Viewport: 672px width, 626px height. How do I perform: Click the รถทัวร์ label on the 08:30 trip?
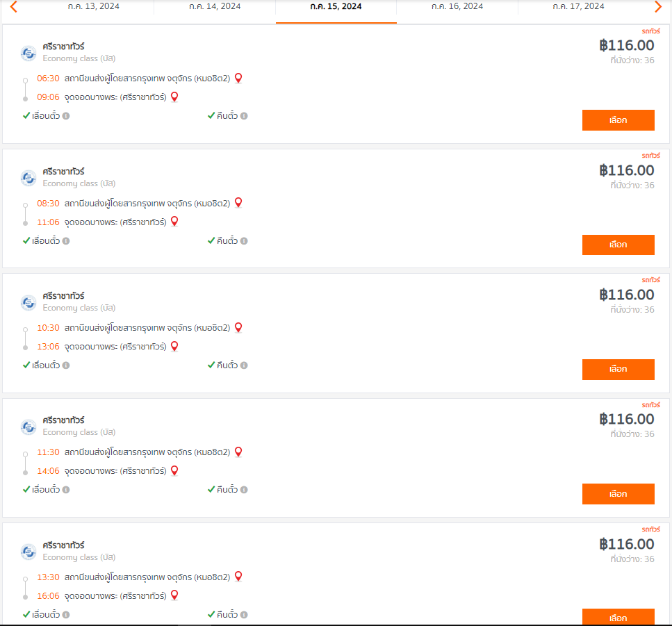click(650, 155)
